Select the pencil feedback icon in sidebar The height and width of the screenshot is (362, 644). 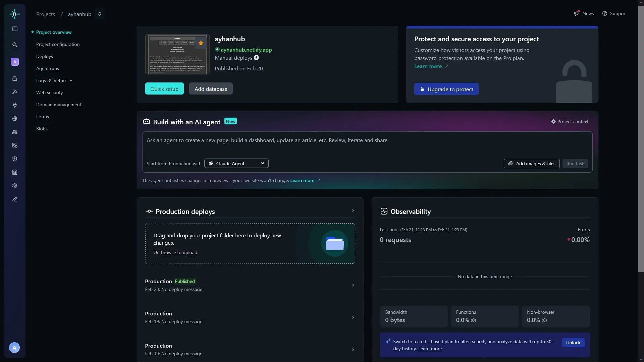point(14,199)
